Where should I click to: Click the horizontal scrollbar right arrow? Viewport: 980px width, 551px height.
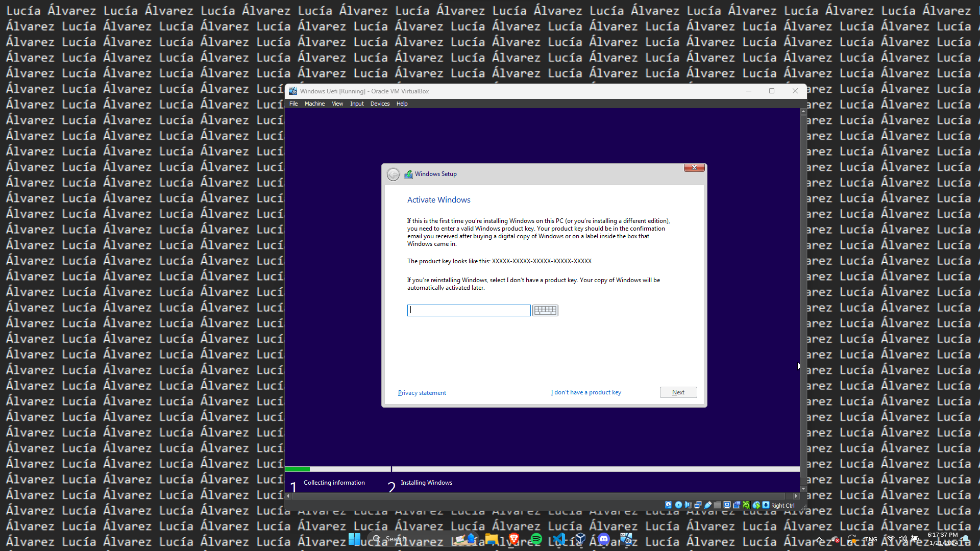(x=796, y=496)
